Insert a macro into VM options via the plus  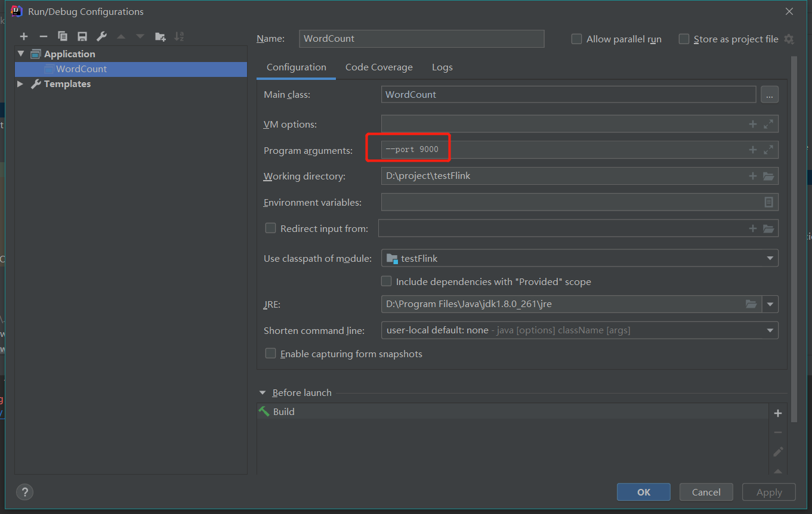coord(753,124)
